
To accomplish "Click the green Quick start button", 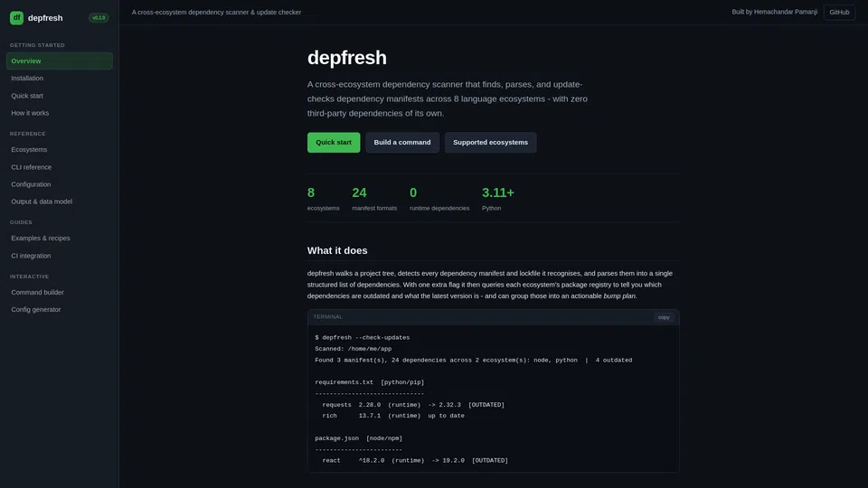I will point(334,142).
